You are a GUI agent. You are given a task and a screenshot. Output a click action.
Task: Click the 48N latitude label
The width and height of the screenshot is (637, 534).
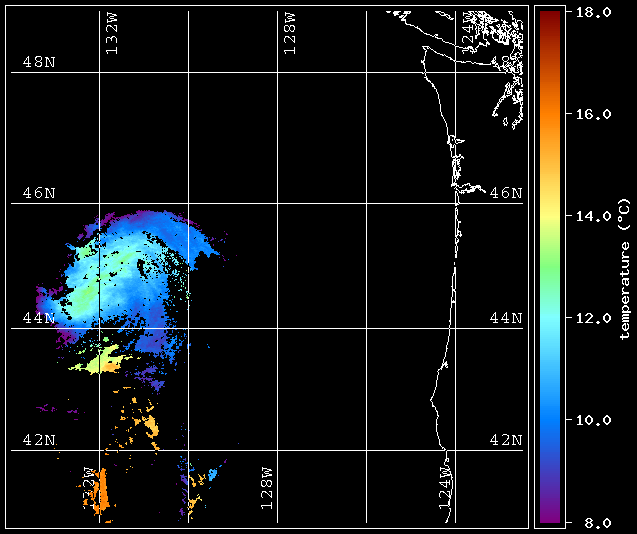[39, 62]
